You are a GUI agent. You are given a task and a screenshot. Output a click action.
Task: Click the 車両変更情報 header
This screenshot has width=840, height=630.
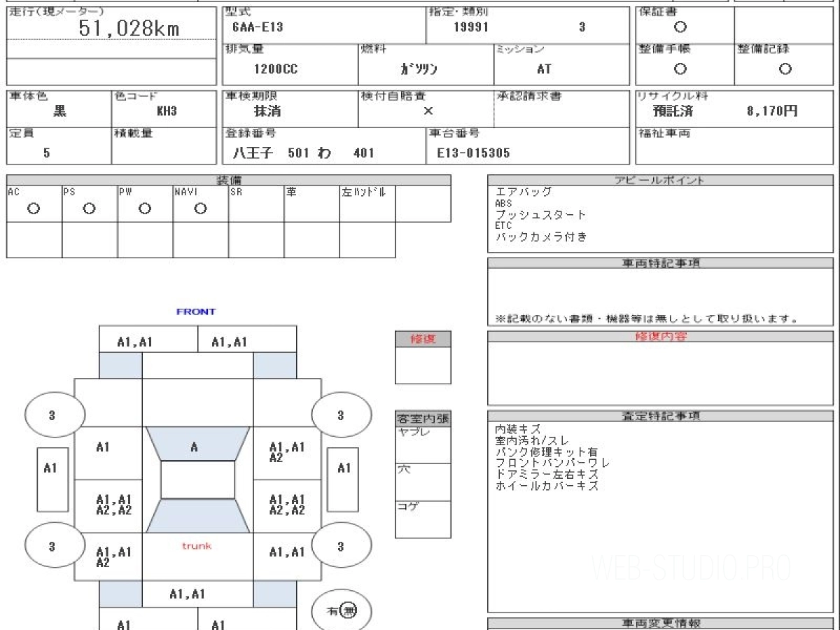pyautogui.click(x=661, y=623)
